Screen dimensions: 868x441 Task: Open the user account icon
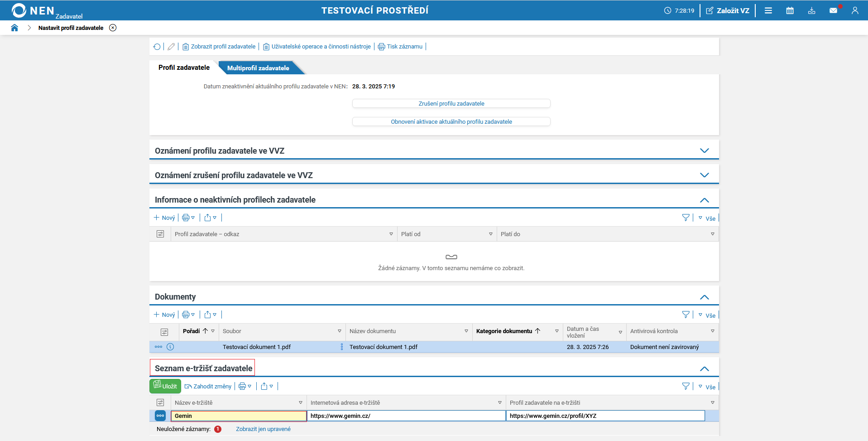click(x=855, y=10)
